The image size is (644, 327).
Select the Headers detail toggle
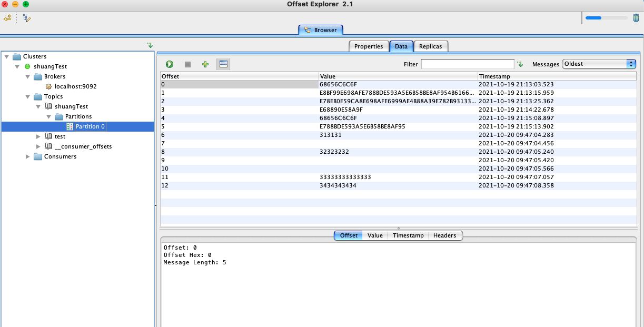click(444, 235)
